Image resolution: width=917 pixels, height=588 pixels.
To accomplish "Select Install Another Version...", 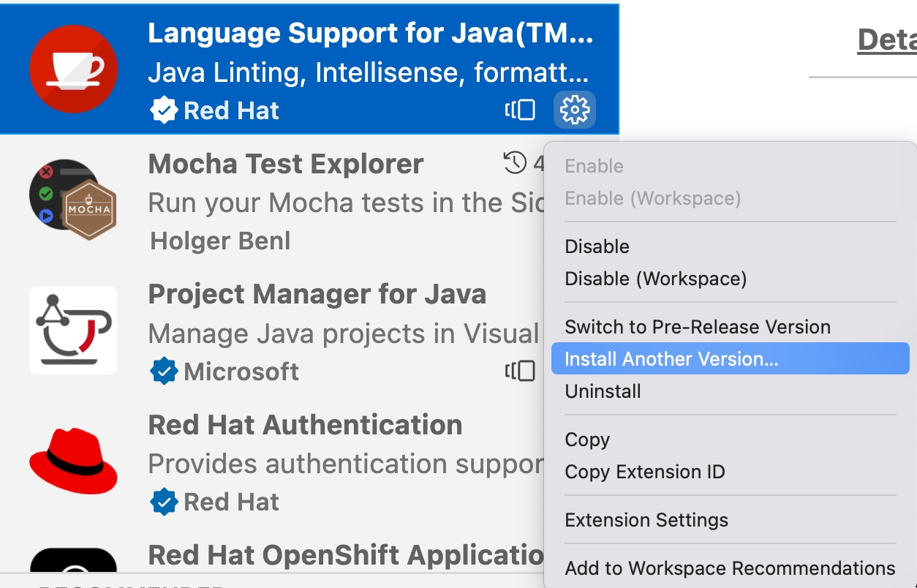I will coord(671,359).
